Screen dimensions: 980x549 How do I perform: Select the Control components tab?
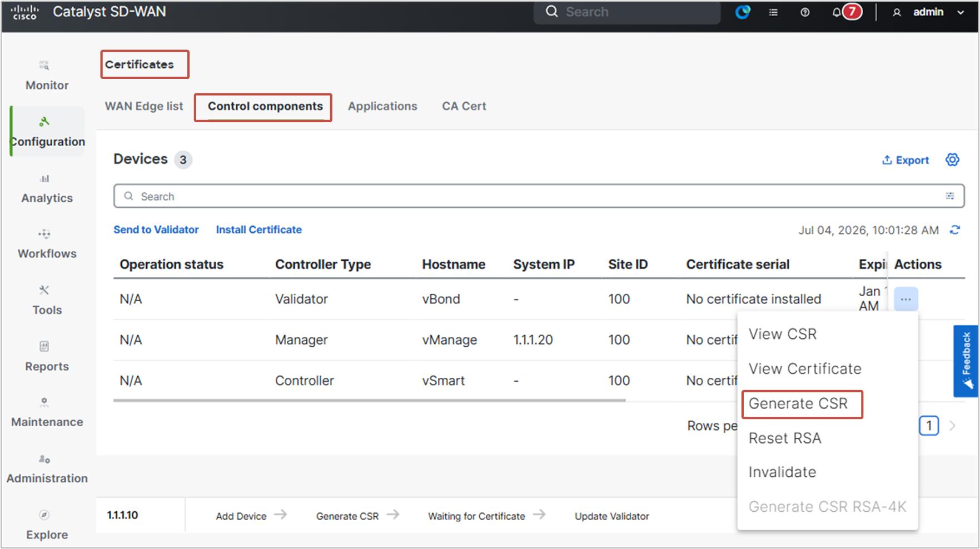tap(265, 106)
